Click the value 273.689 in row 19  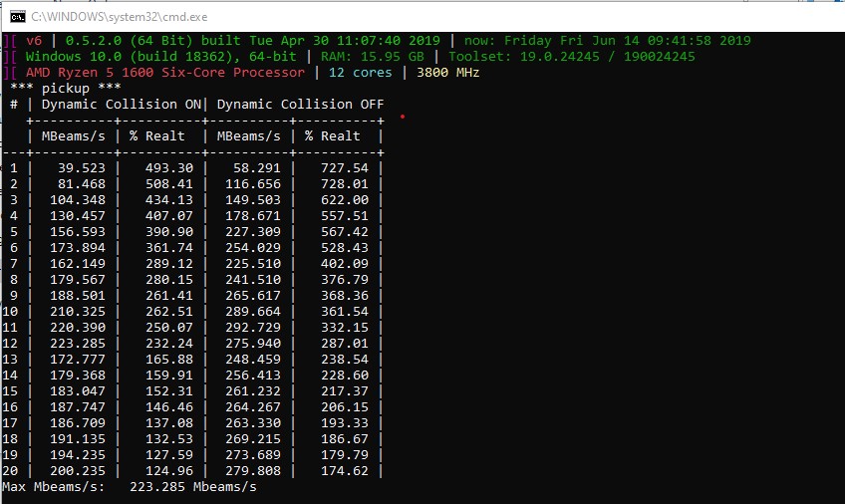click(x=253, y=455)
